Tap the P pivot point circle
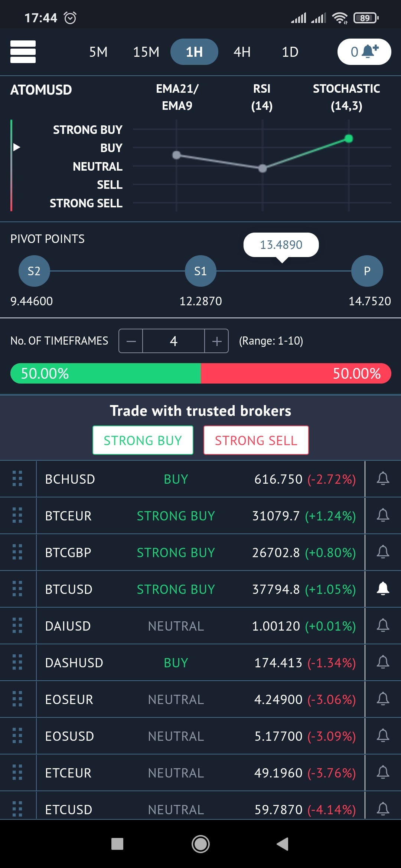Image resolution: width=401 pixels, height=868 pixels. [367, 271]
